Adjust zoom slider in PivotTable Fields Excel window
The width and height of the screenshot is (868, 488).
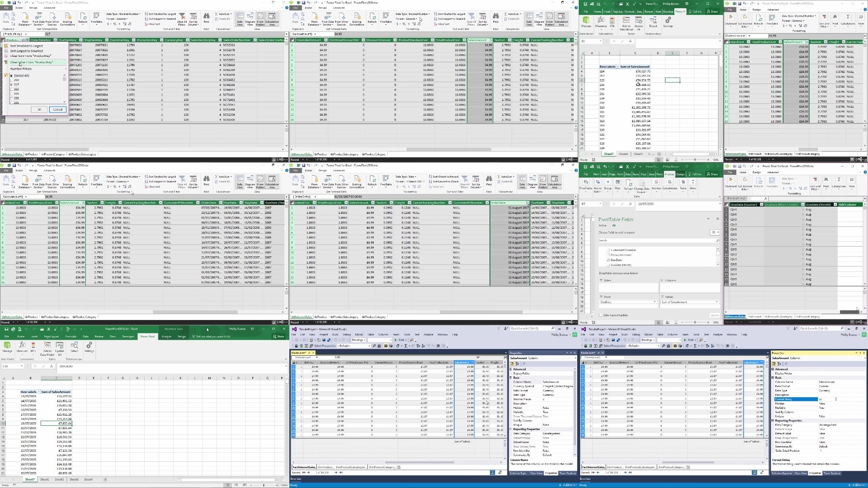(x=695, y=322)
